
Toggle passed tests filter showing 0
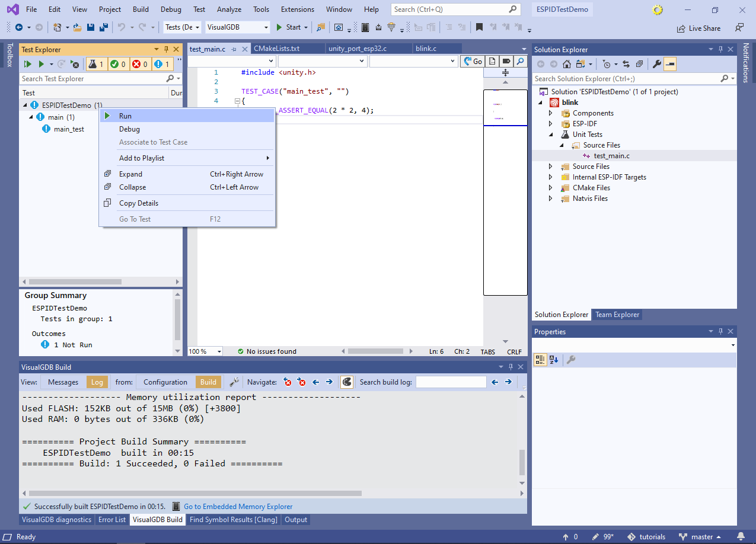118,64
